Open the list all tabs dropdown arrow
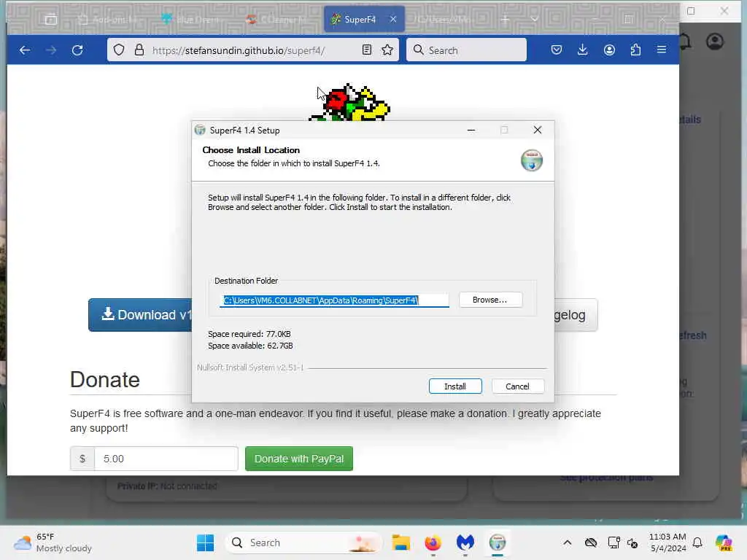Image resolution: width=747 pixels, height=560 pixels. tap(535, 20)
